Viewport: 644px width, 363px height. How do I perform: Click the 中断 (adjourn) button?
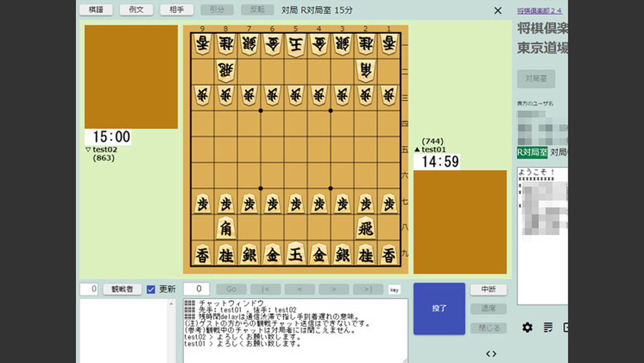click(x=488, y=289)
